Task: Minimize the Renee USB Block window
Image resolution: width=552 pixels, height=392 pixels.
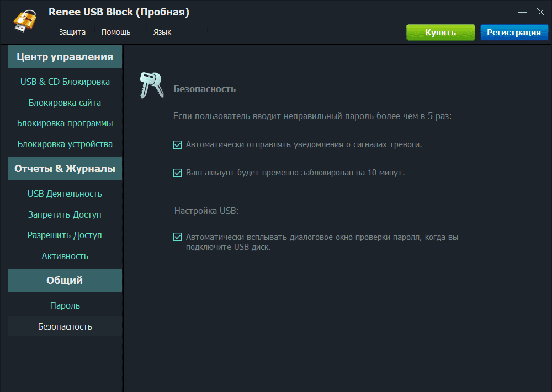Action: [522, 12]
